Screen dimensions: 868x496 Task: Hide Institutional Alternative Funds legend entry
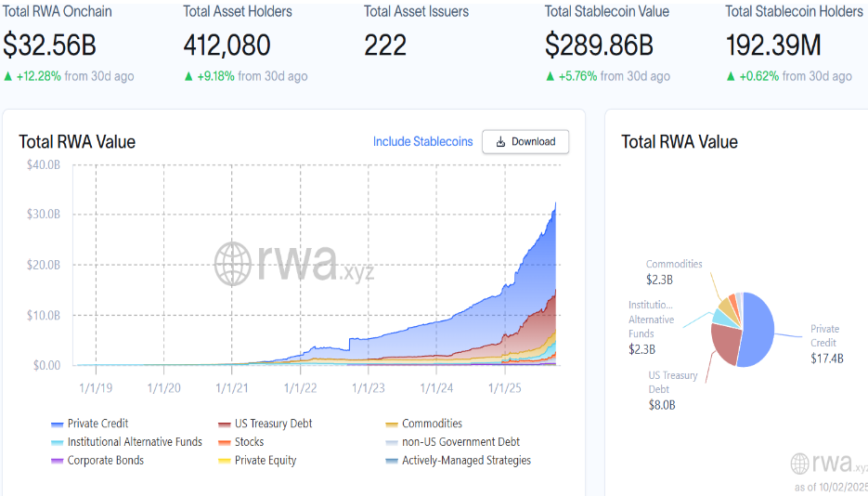pos(134,442)
